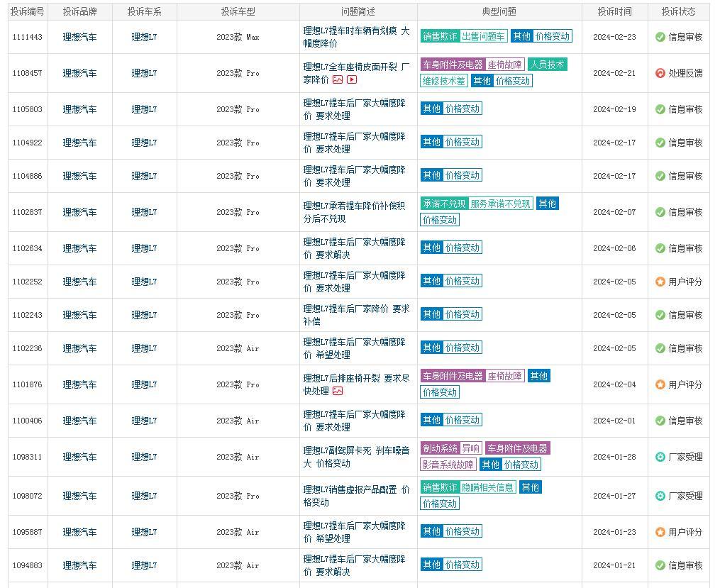Image resolution: width=720 pixels, height=588 pixels.
Task: Click the 问题简述 column header
Action: [x=358, y=11]
